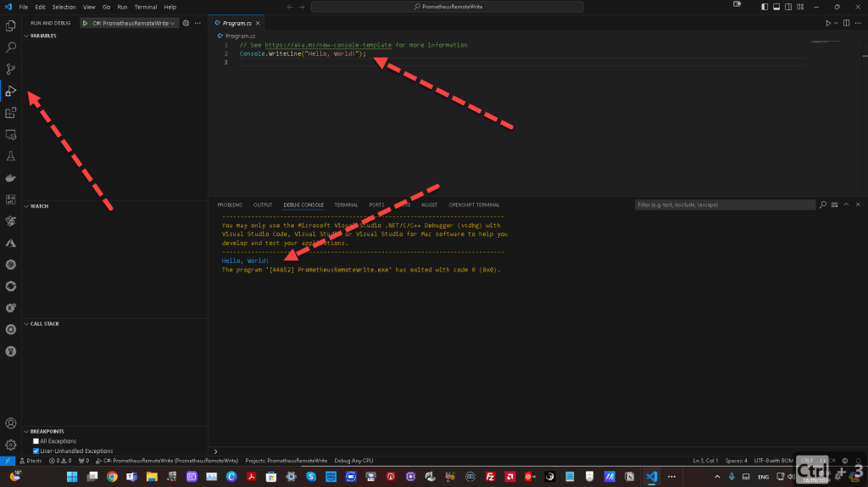Open the Azure view in activity bar
Screen dimensions: 868x487
tap(10, 243)
